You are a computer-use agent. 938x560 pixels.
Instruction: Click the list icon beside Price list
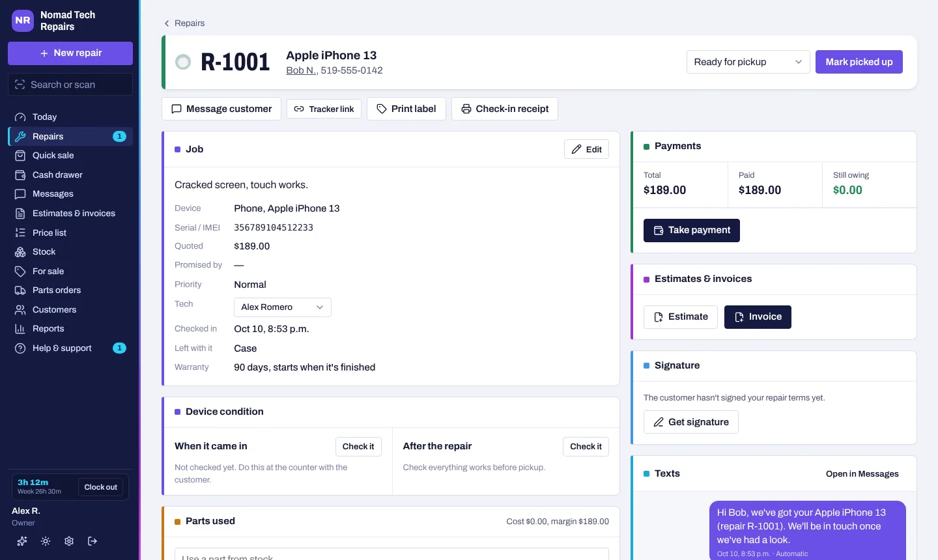(20, 233)
